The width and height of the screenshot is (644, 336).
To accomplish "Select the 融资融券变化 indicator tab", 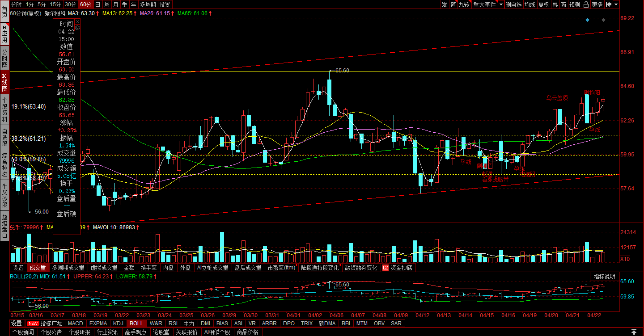I will coord(361,268).
